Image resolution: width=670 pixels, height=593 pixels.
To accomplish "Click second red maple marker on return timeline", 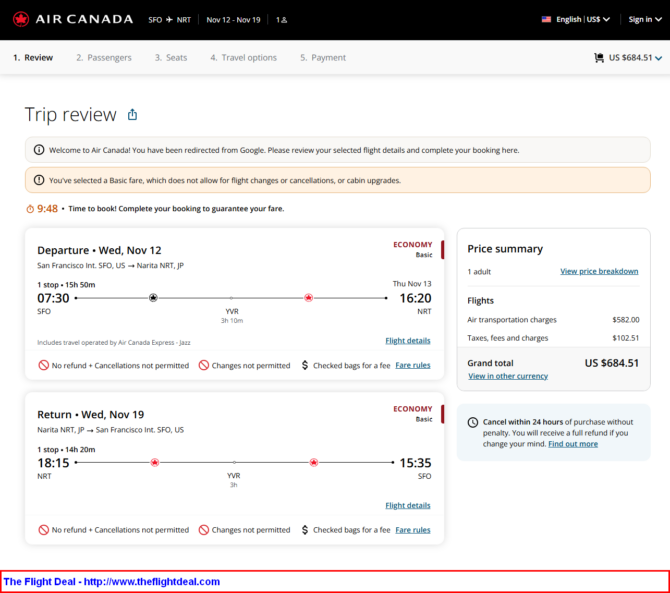I will tap(314, 462).
